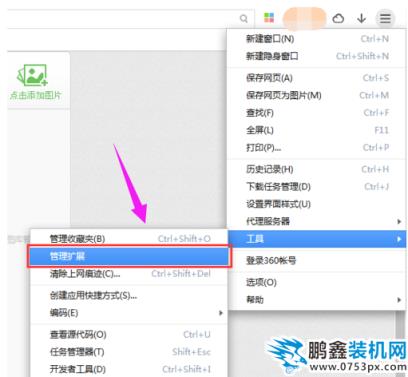The height and width of the screenshot is (377, 408).
Task: Click the cloud sync toolbar icon
Action: (x=338, y=18)
